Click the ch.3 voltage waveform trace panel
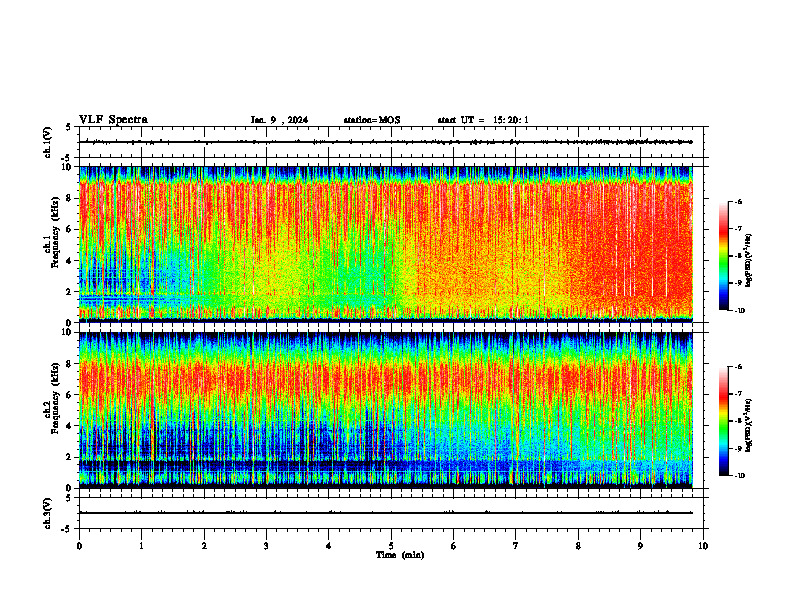This screenshot has width=792, height=612. 391,513
